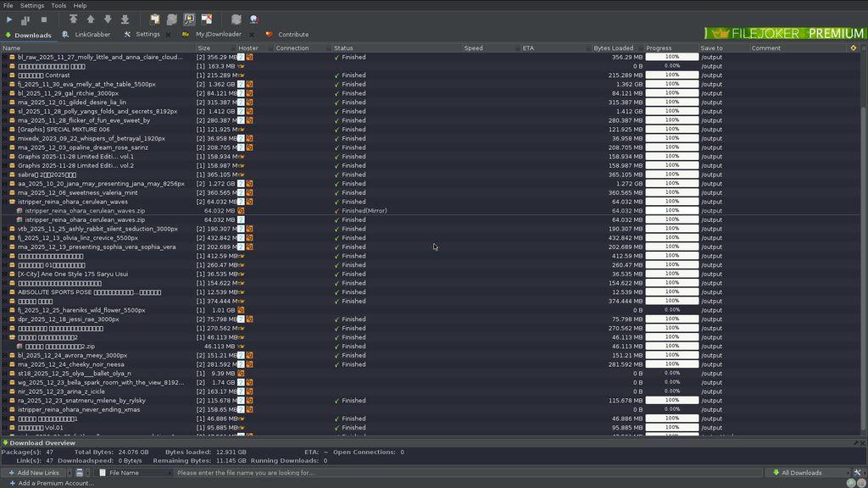Collapse the istripper_reina_ohara_cerulean_waves package

tap(5, 202)
